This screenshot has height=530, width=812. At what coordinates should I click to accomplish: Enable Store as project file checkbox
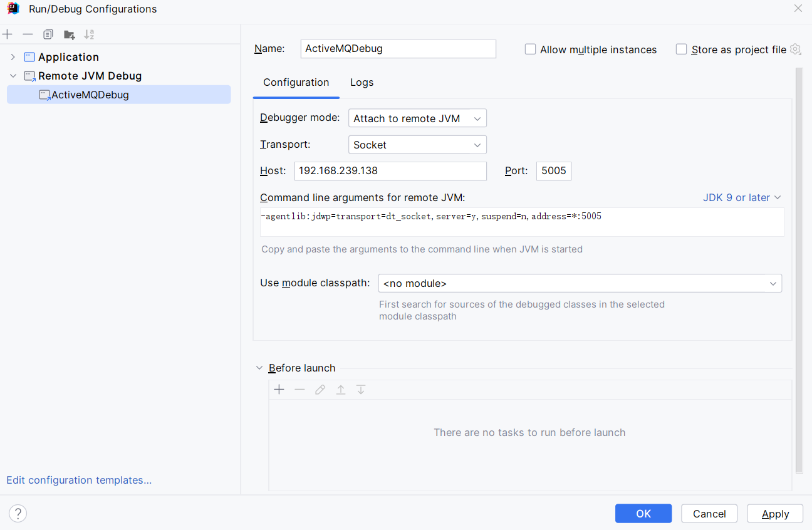pos(682,49)
